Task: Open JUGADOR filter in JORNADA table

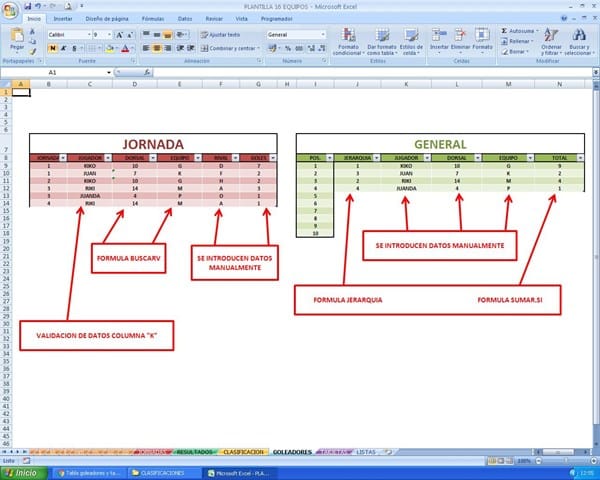Action: pyautogui.click(x=108, y=158)
